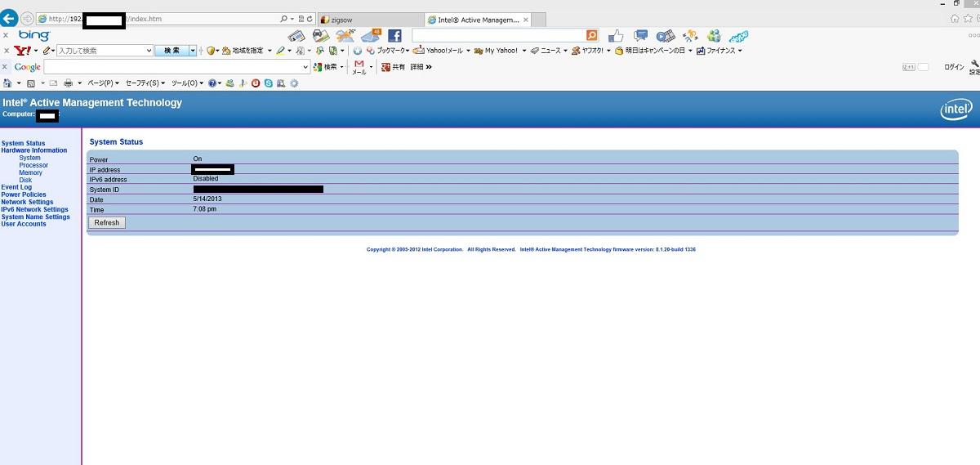
Task: Switch to the zigsow tab
Action: click(x=370, y=20)
